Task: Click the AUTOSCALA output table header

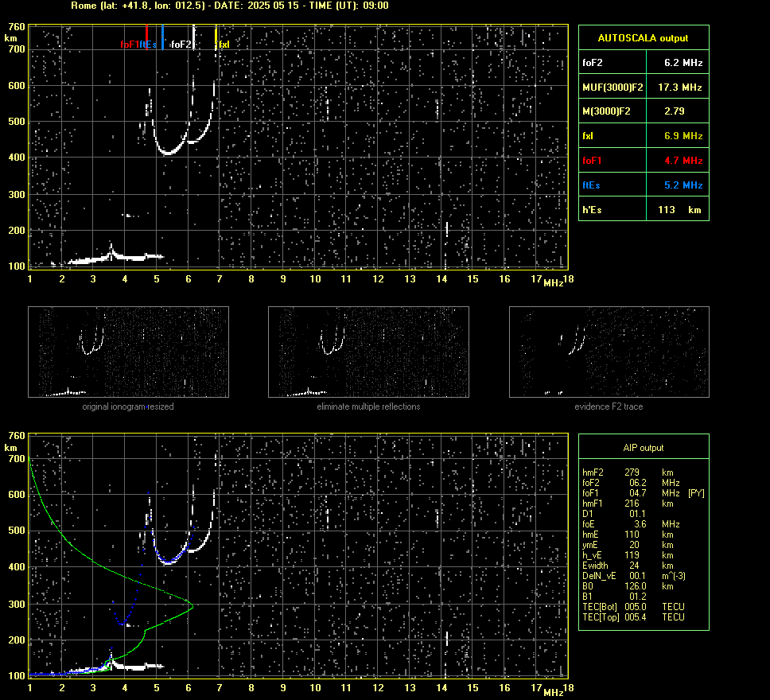Action: point(644,38)
